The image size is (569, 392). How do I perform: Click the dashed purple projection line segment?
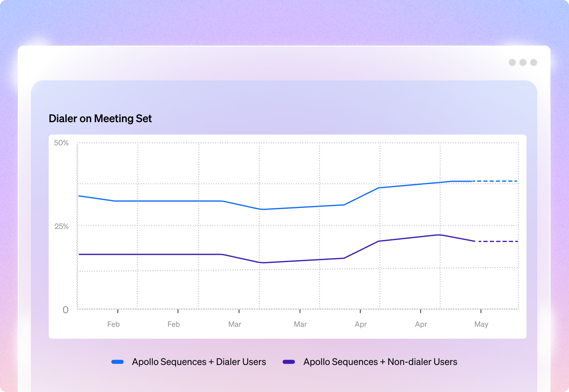[497, 241]
